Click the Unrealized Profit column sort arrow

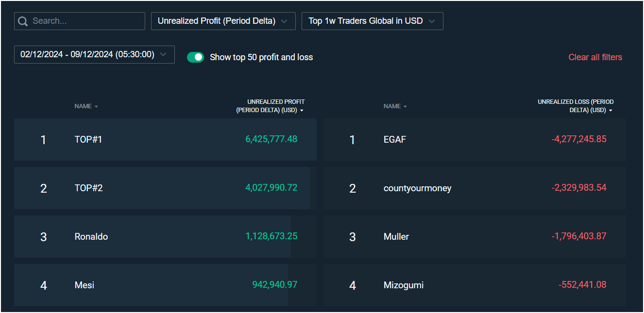click(302, 110)
